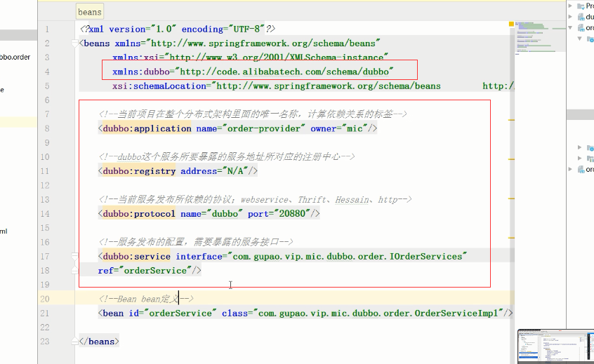Collapse the expanded sub-folder arrow under 'or' module
The width and height of the screenshot is (594, 364).
(579, 39)
